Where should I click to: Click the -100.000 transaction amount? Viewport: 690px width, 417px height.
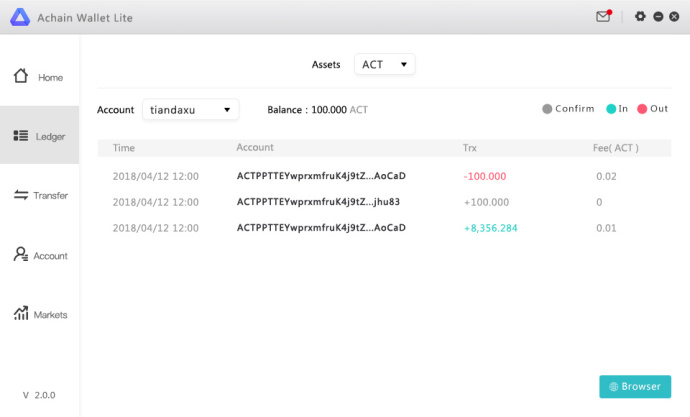click(x=484, y=176)
